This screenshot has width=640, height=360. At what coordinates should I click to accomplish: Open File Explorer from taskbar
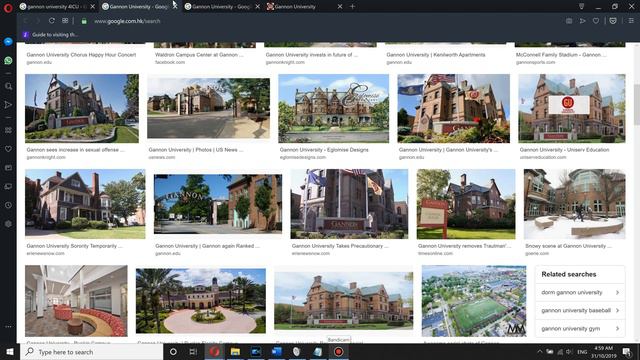[235, 352]
